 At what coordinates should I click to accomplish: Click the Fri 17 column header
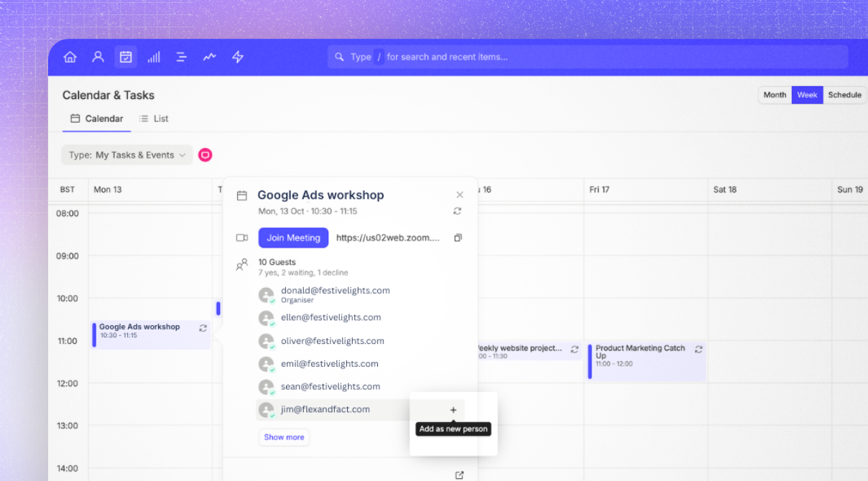[599, 190]
